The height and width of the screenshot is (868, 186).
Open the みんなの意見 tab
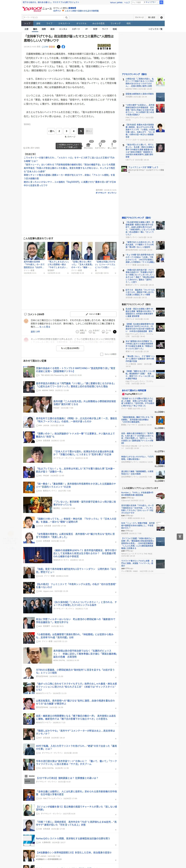pos(99,24)
